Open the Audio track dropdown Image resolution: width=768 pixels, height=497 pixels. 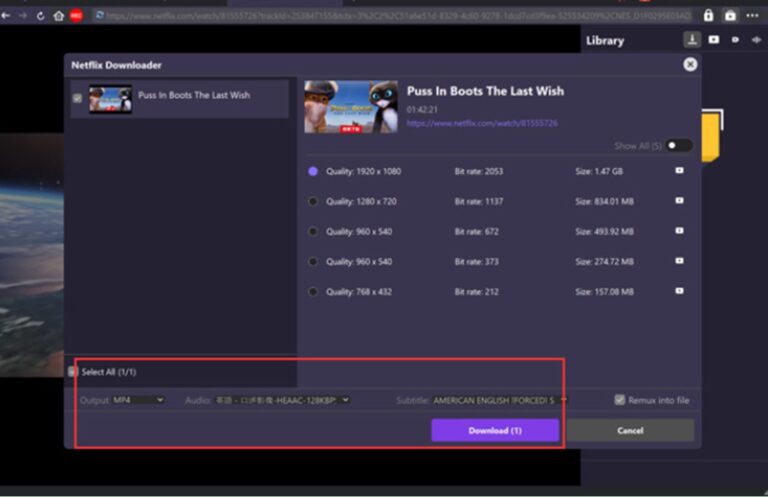(x=283, y=400)
